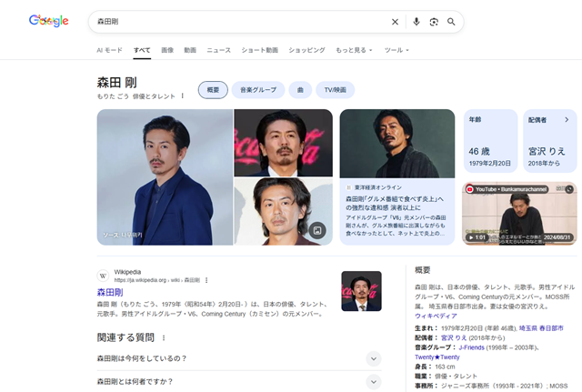The height and width of the screenshot is (392, 582).
Task: Open the ツール dropdown
Action: point(396,50)
